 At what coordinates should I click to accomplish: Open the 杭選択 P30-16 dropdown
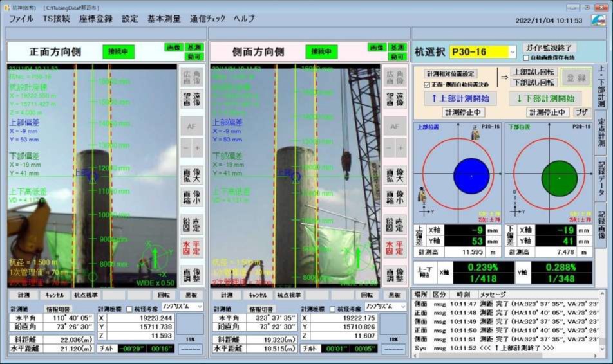pyautogui.click(x=512, y=52)
